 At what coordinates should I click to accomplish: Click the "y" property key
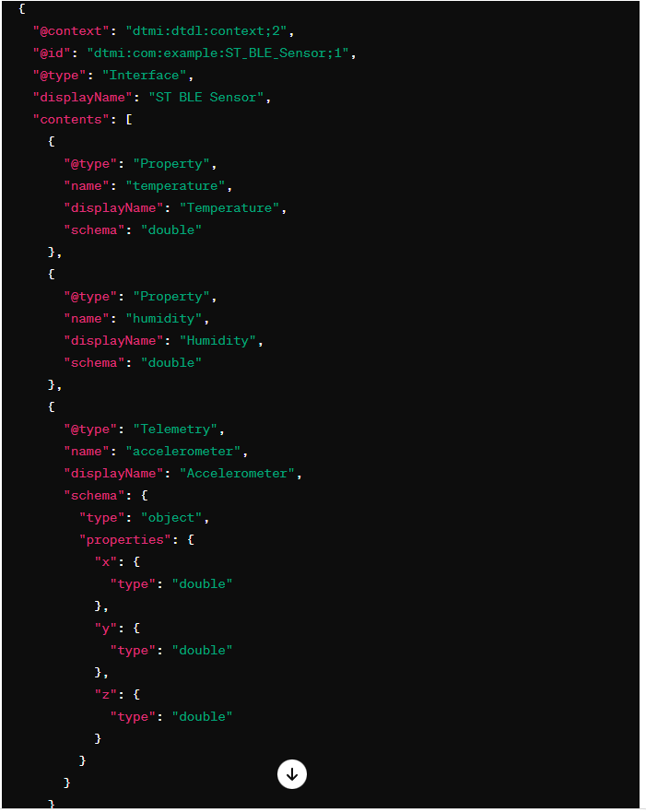tap(106, 629)
